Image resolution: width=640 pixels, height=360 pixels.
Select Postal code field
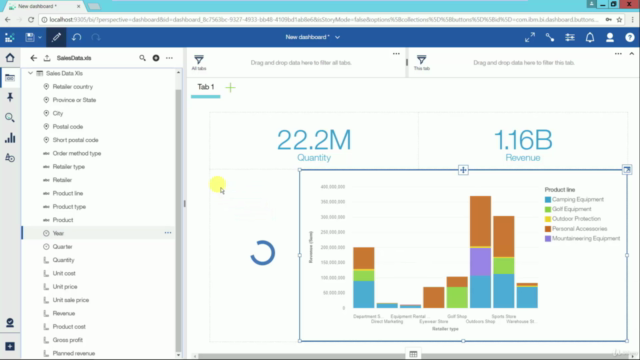(x=68, y=127)
